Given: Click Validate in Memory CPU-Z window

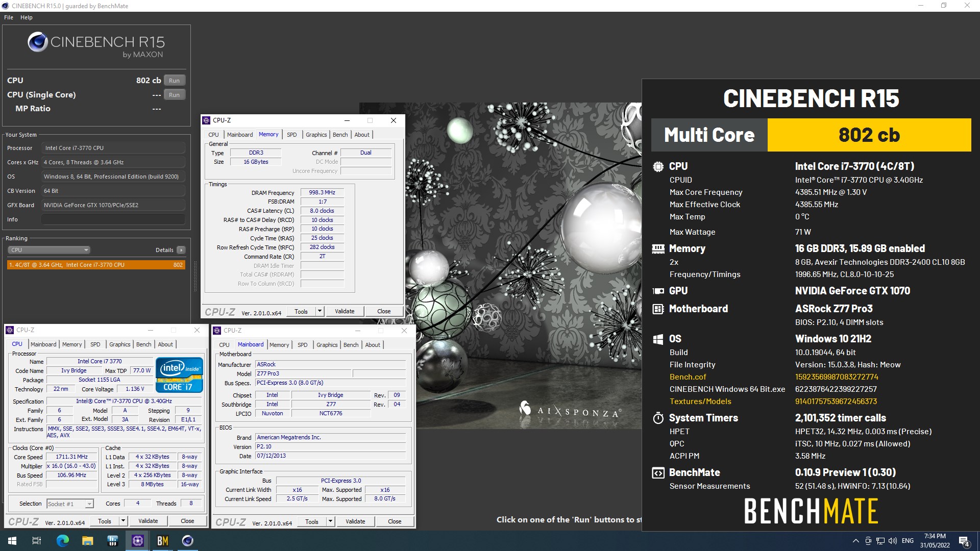Looking at the screenshot, I should (345, 311).
